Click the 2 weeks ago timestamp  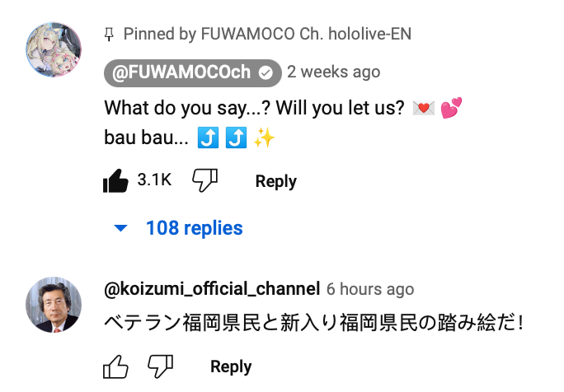tap(333, 72)
